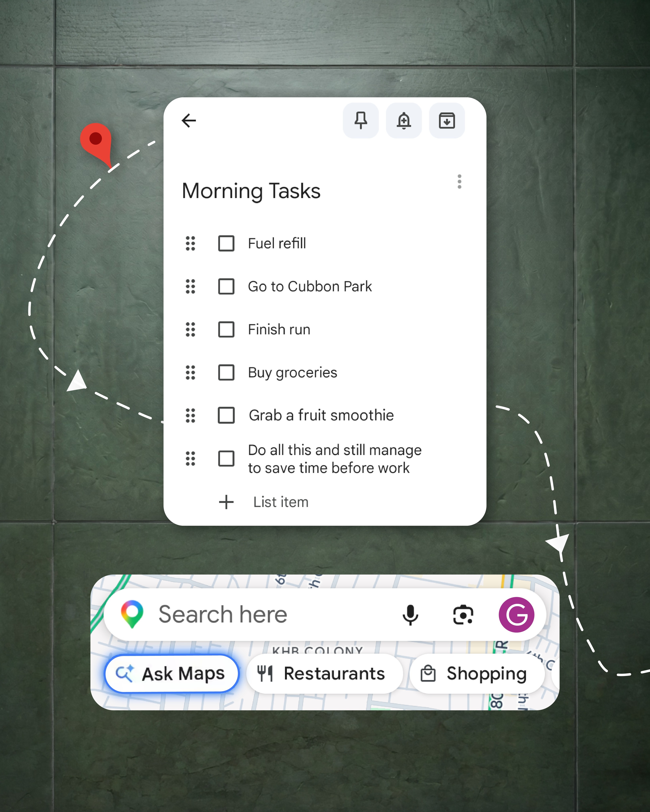
Task: Open the three-dot menu beside Morning Tasks
Action: click(x=459, y=182)
